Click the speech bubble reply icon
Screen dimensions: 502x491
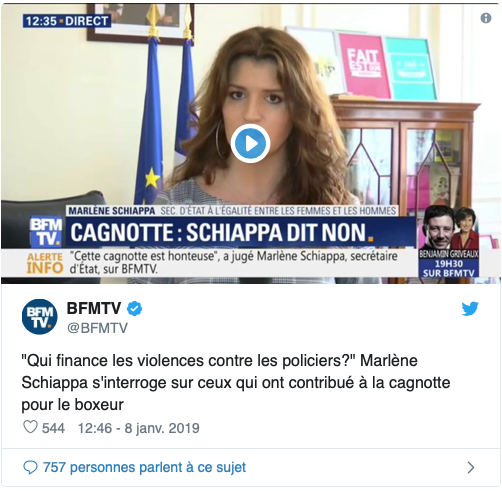(x=30, y=468)
